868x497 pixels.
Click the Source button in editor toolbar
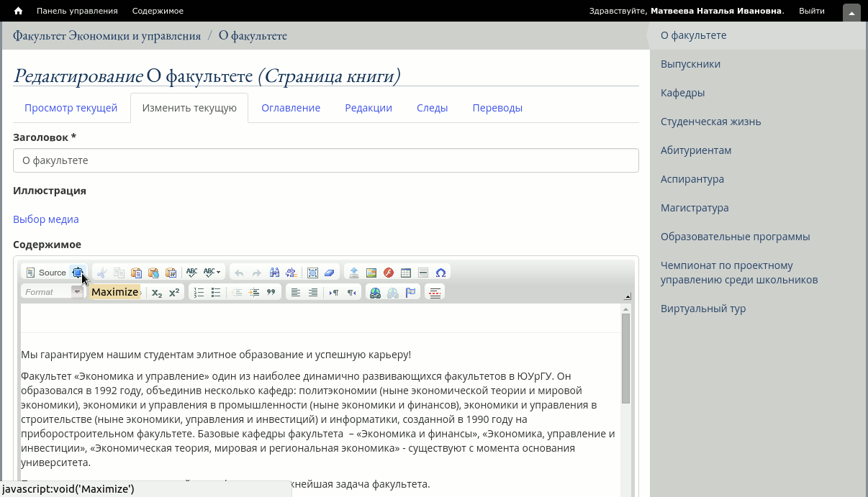click(46, 273)
